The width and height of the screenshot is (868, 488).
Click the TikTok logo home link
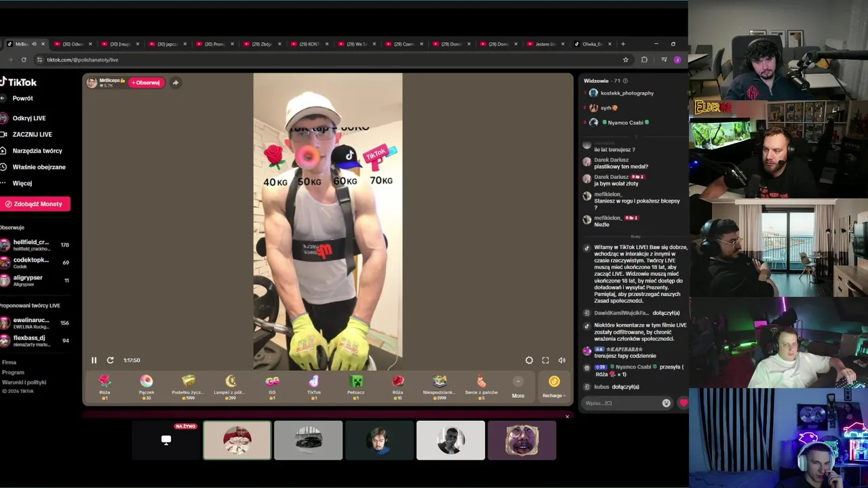pos(18,82)
